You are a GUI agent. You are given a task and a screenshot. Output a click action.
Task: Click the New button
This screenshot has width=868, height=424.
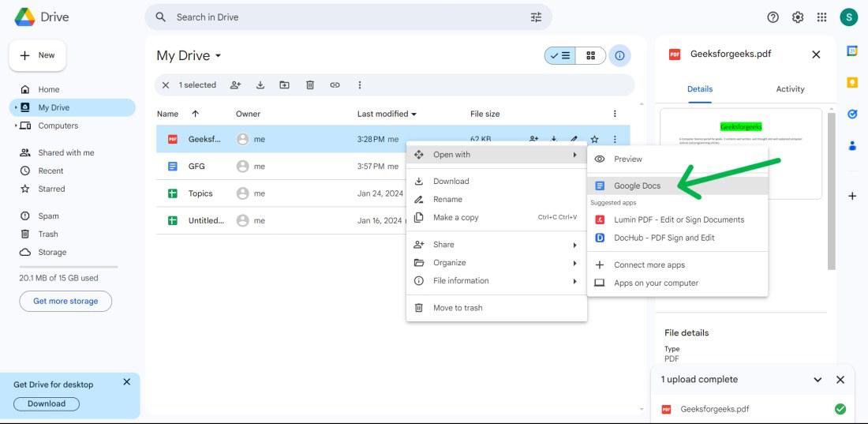click(38, 55)
